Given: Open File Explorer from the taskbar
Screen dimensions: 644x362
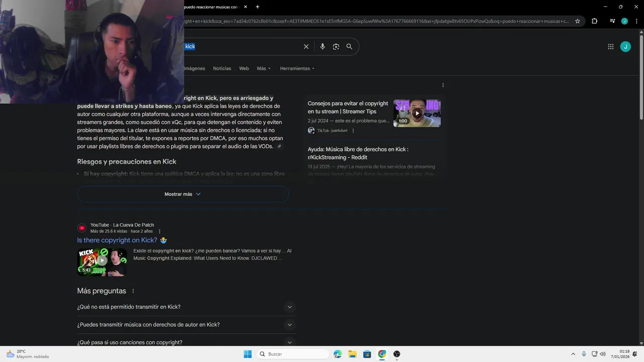Looking at the screenshot, I should click(352, 354).
